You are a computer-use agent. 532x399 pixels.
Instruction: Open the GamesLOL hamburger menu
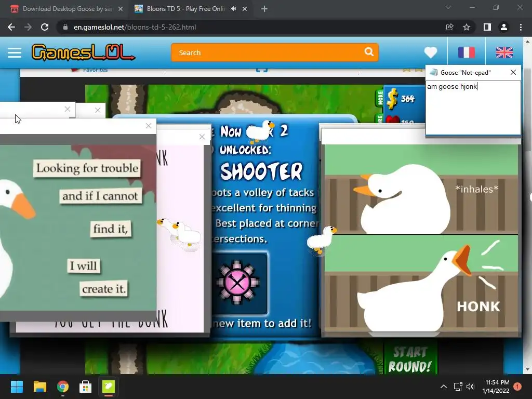click(x=15, y=52)
